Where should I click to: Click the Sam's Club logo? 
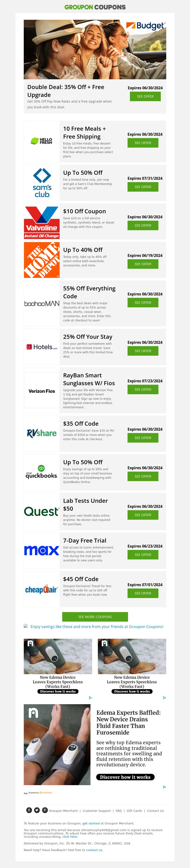point(42,183)
